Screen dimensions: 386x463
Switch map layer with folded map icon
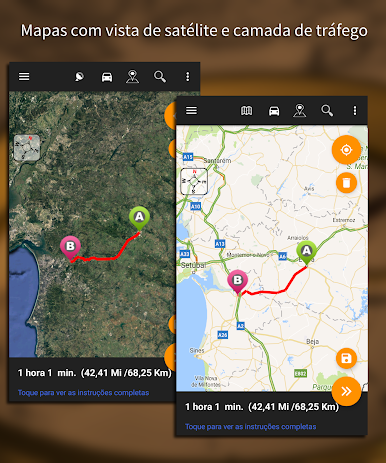247,110
